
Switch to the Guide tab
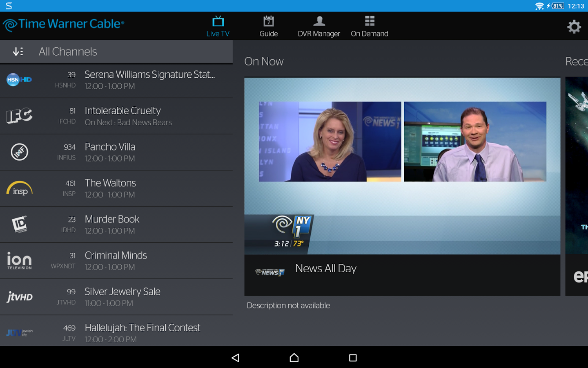coord(268,25)
